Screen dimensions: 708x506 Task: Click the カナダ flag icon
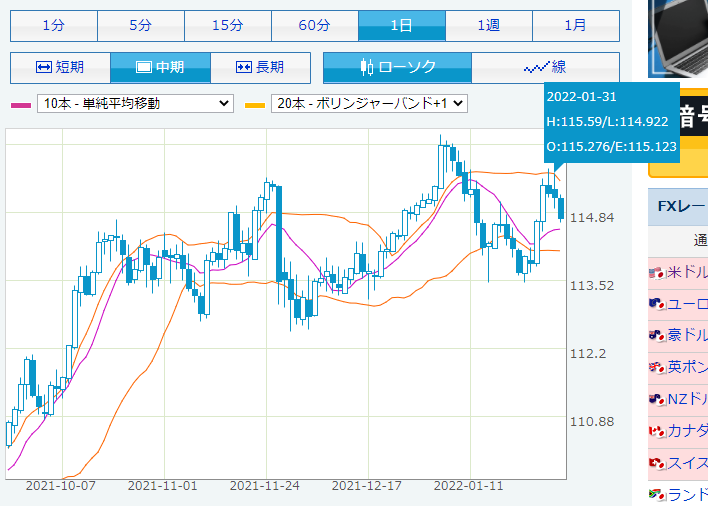657,431
